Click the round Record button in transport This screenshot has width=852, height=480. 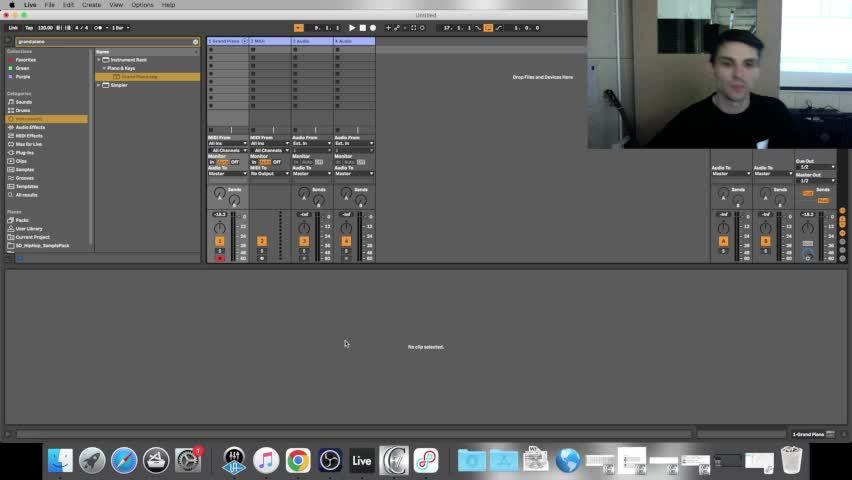point(373,28)
